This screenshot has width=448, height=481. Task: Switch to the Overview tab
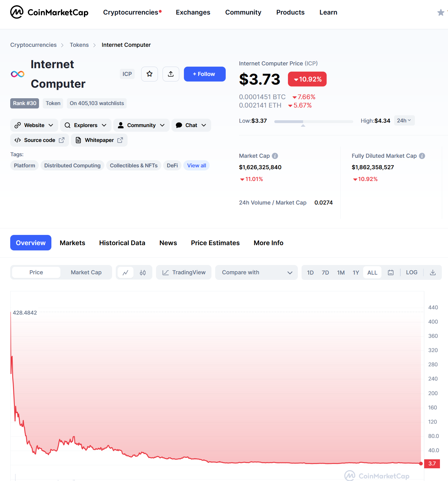pyautogui.click(x=31, y=243)
